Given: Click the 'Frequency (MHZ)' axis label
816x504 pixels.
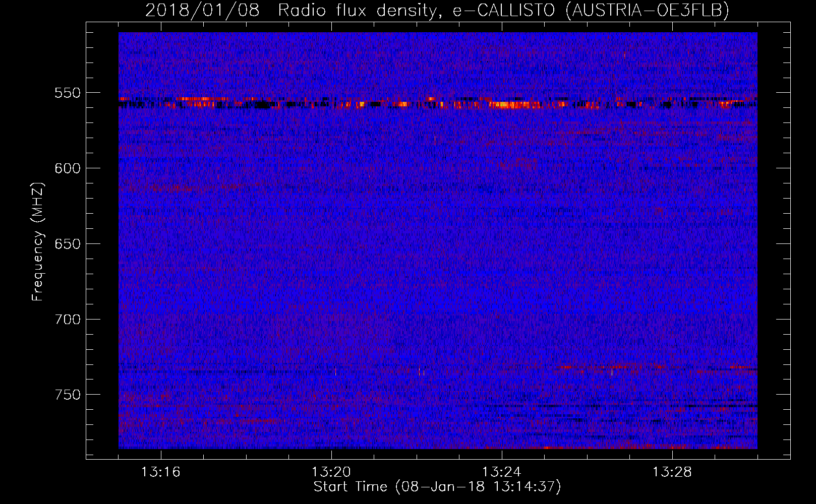Looking at the screenshot, I should coord(38,242).
